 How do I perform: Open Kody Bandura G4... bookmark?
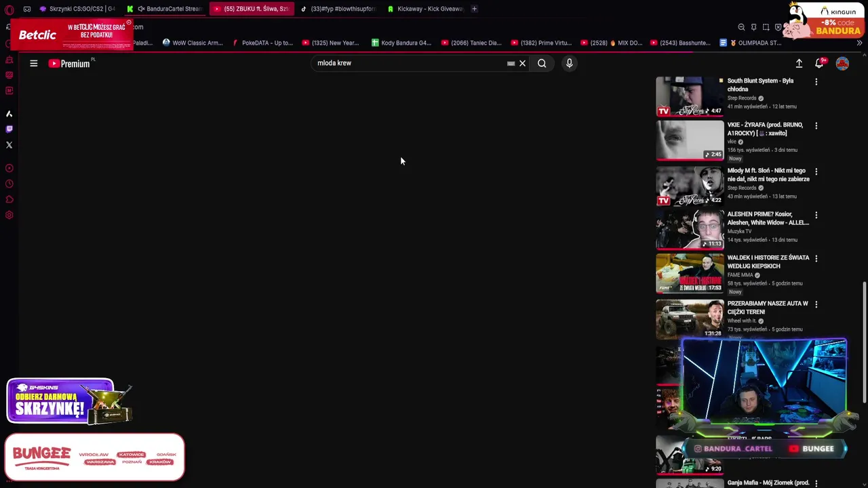[401, 43]
